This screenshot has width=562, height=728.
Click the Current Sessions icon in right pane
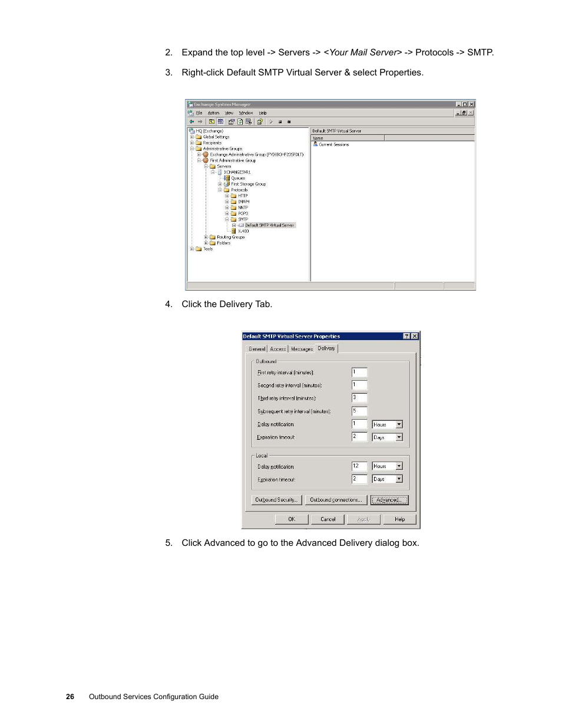click(x=316, y=144)
